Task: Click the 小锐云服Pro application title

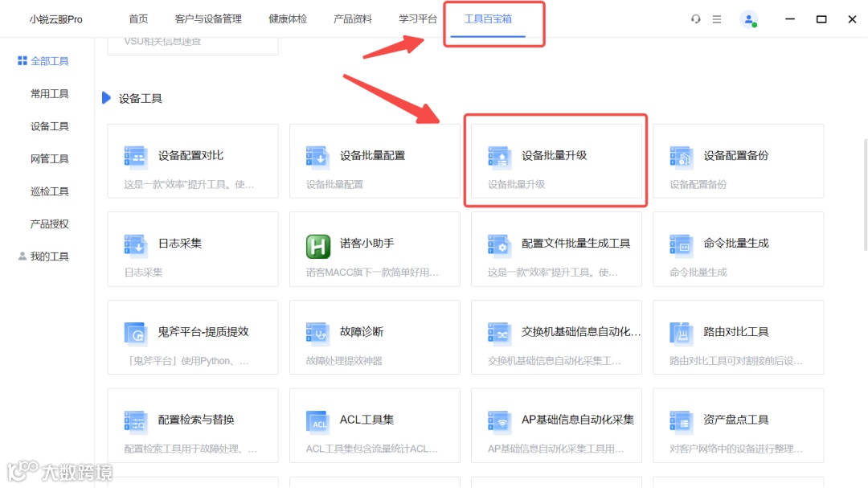Action: 56,19
